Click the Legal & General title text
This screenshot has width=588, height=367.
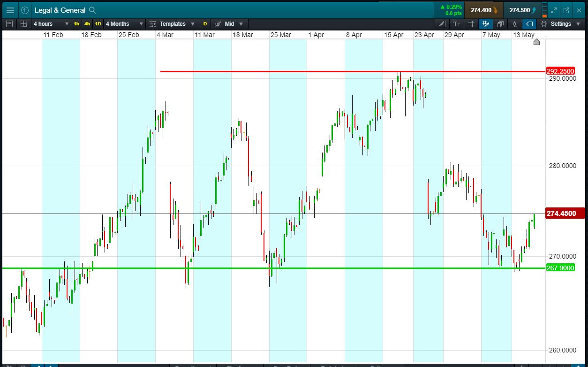[x=60, y=10]
